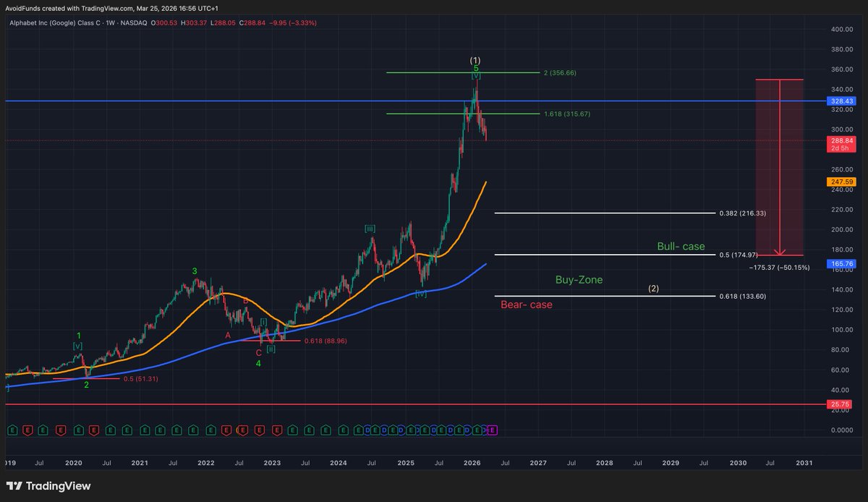
Task: Click the 2026 time axis label
Action: 472,461
